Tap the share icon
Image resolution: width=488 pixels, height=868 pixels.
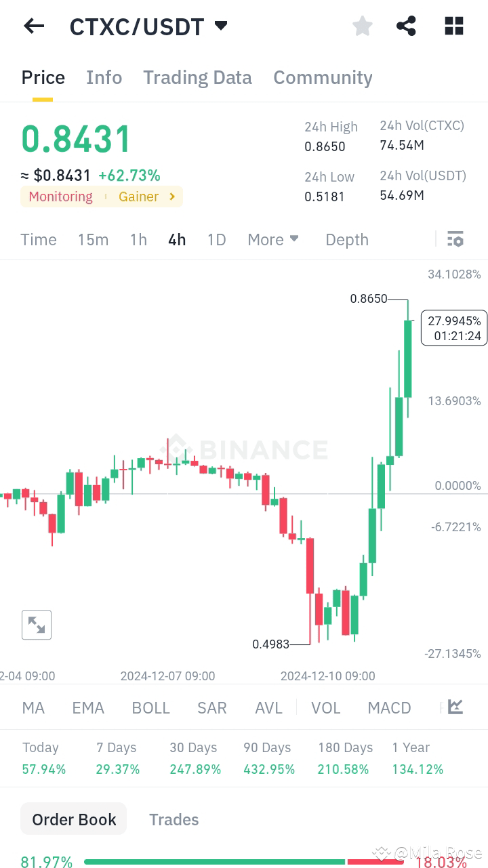tap(406, 26)
